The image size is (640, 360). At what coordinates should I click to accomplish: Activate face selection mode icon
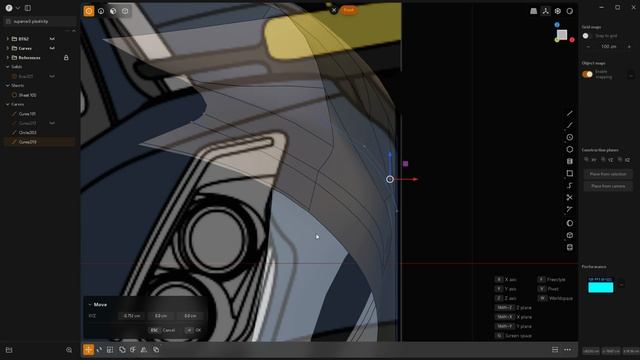[x=113, y=11]
